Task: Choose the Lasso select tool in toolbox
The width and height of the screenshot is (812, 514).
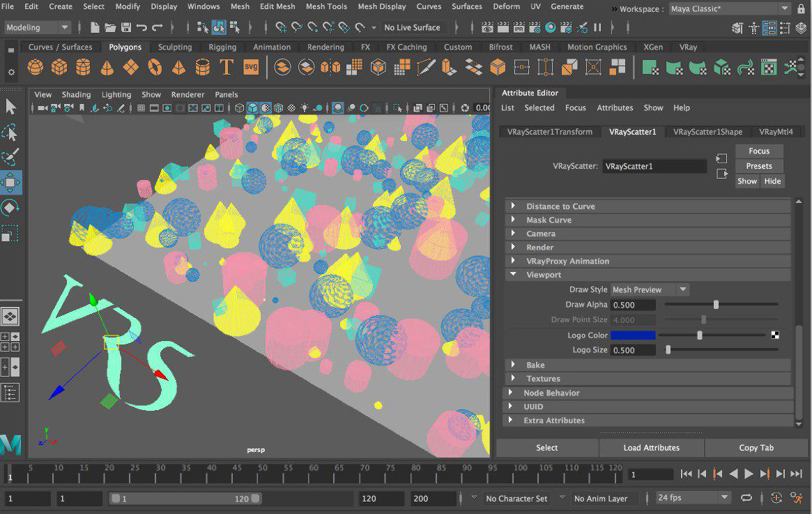Action: 10,132
